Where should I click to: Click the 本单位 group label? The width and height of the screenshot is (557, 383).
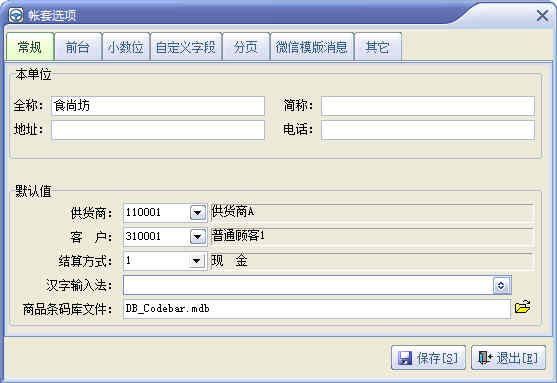tap(33, 74)
